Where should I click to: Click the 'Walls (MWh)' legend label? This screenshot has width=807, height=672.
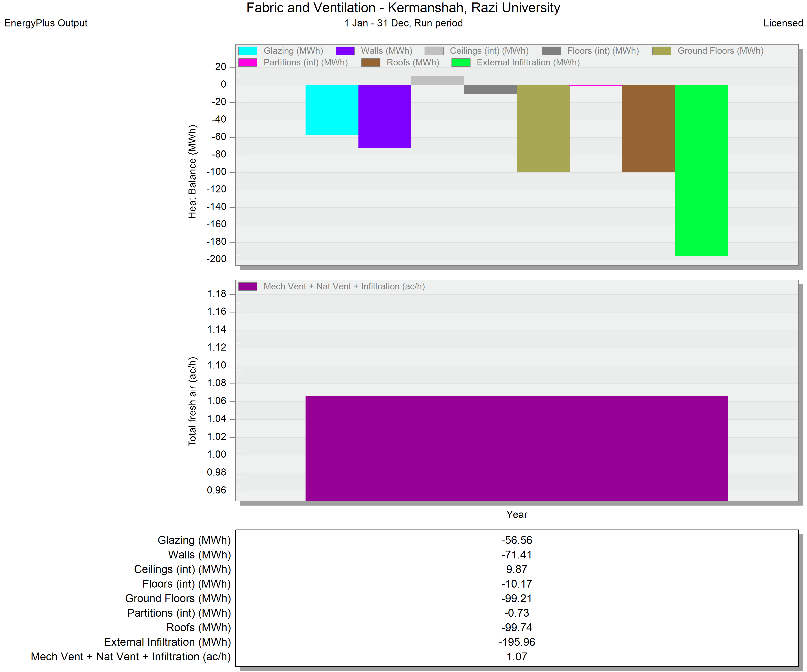pos(387,51)
